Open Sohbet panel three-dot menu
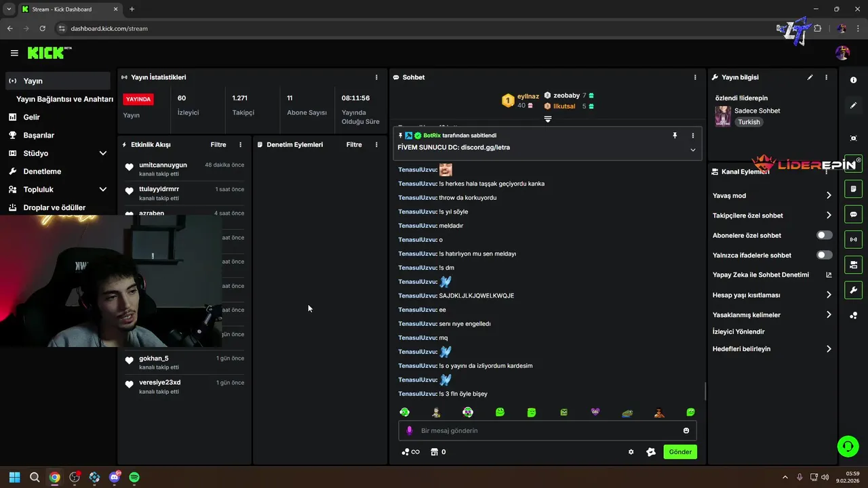 (695, 77)
